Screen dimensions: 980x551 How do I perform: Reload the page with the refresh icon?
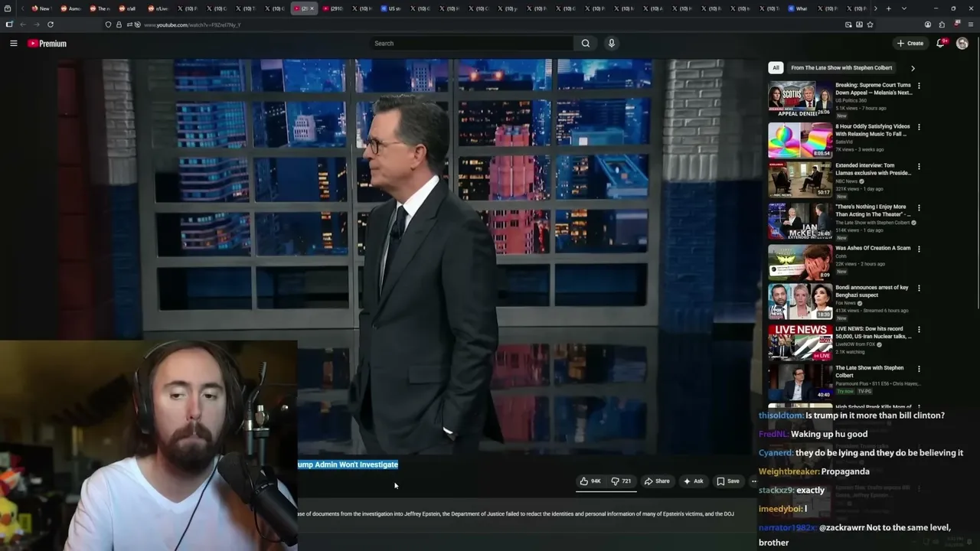pyautogui.click(x=51, y=24)
